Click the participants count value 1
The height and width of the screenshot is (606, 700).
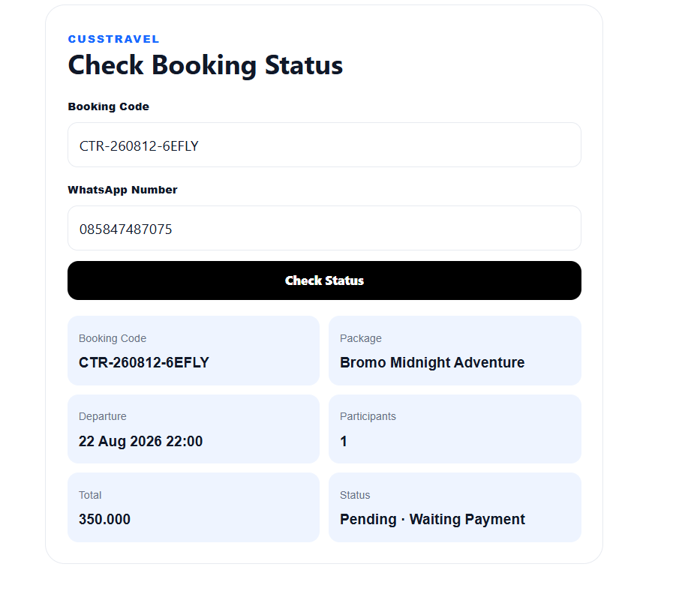coord(344,441)
